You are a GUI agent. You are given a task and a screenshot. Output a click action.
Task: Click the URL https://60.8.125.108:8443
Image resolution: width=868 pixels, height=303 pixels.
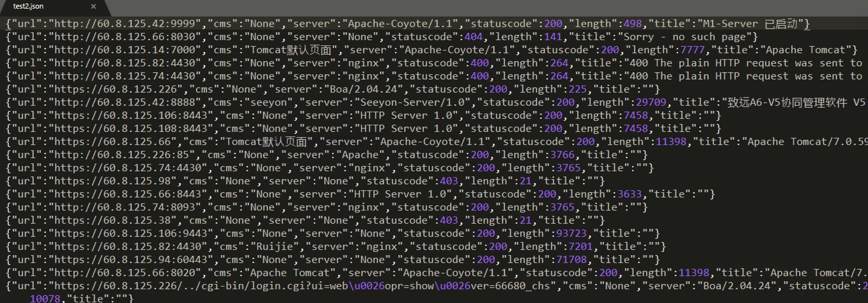coord(131,129)
